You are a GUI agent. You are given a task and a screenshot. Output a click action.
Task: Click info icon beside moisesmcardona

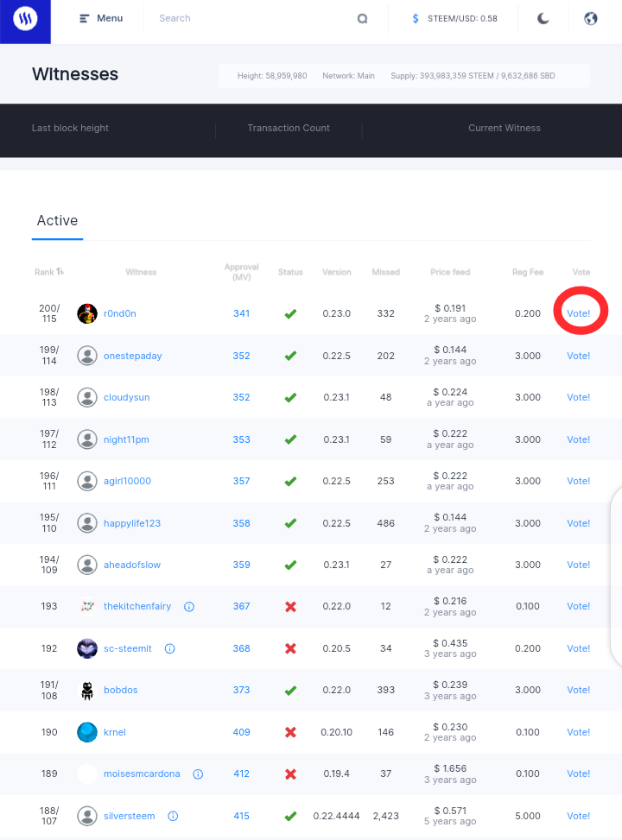(198, 774)
